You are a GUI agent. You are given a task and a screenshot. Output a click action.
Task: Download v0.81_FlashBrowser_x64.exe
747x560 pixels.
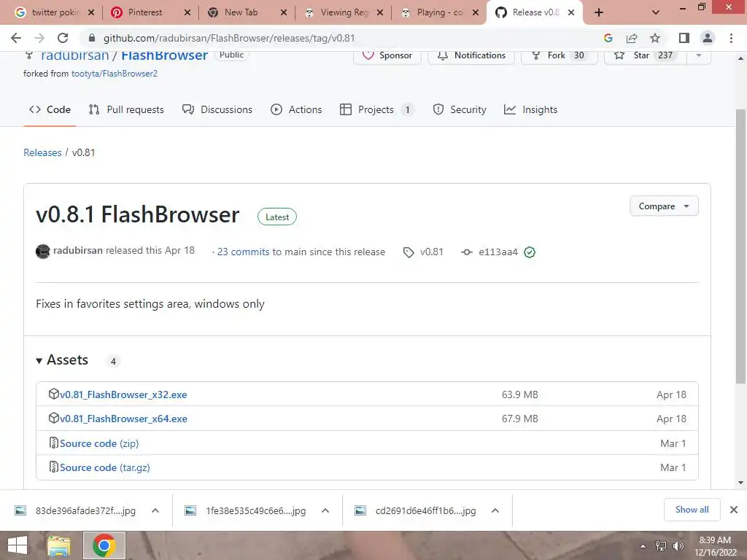(123, 419)
